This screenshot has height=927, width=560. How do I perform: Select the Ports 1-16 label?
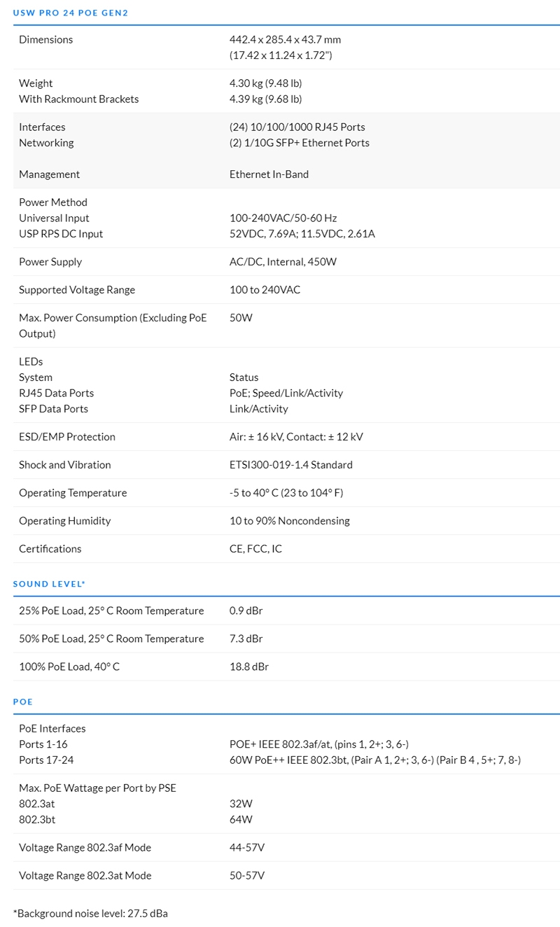point(43,744)
